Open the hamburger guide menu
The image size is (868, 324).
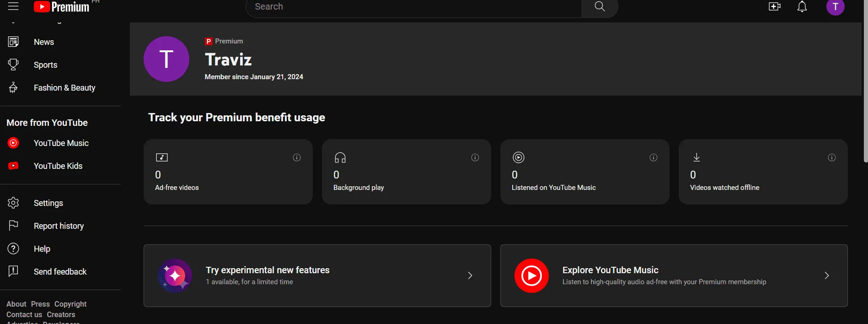point(13,6)
